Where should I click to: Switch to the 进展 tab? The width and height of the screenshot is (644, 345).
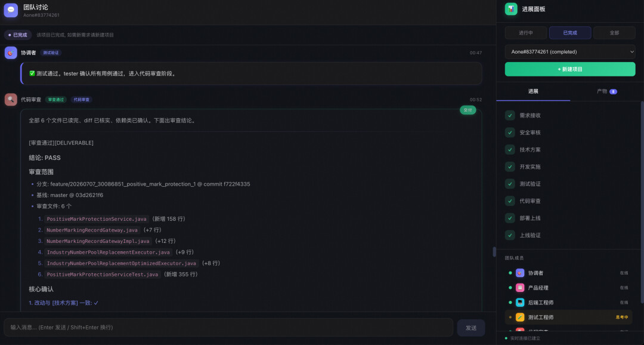click(x=533, y=91)
